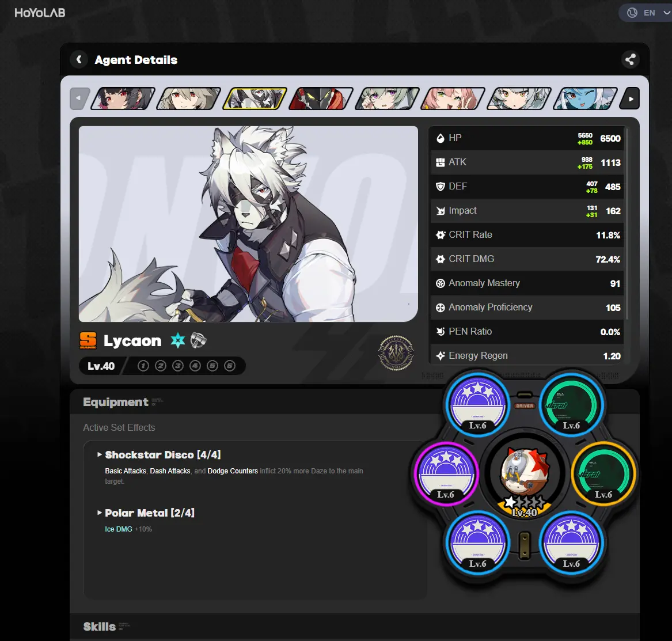Viewport: 672px width, 641px height.
Task: Expand the Shockstar Disco [4/4] set effect
Action: tap(159, 454)
